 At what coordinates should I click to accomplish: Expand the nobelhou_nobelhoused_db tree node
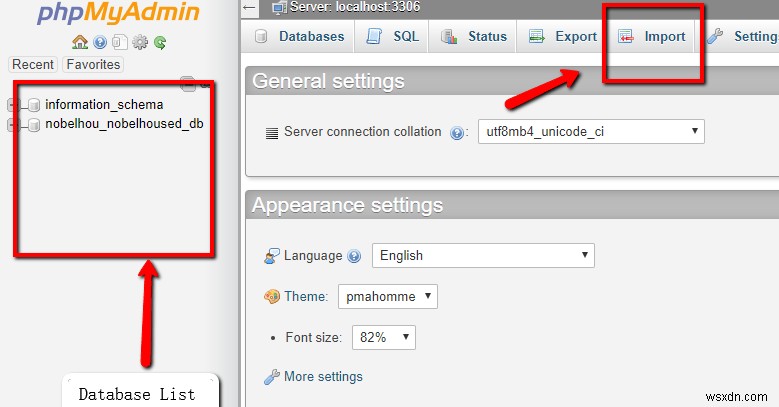pos(12,124)
